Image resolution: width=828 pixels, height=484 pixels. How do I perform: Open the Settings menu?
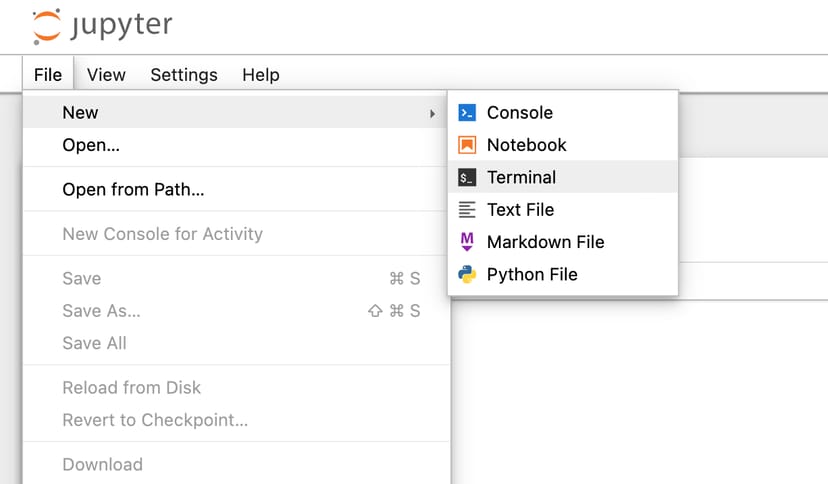(184, 75)
